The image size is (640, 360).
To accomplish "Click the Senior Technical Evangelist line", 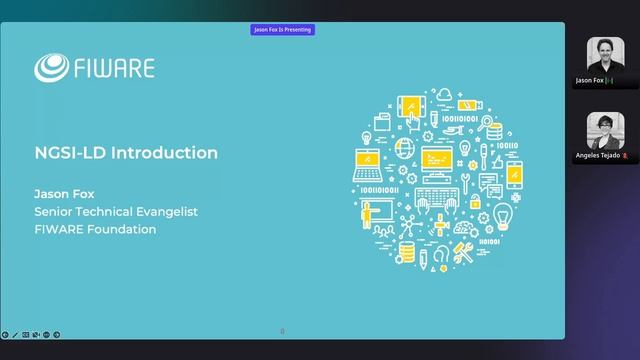I will pyautogui.click(x=116, y=211).
